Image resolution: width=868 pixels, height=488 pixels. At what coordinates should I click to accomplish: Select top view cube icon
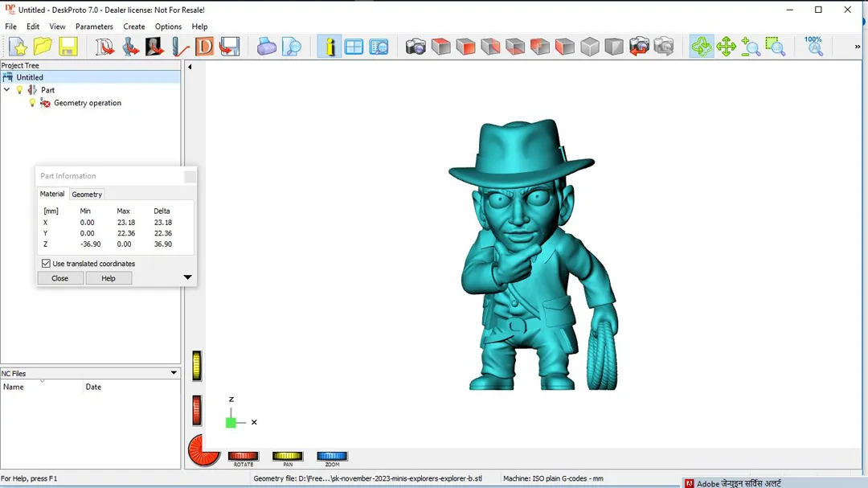(440, 47)
